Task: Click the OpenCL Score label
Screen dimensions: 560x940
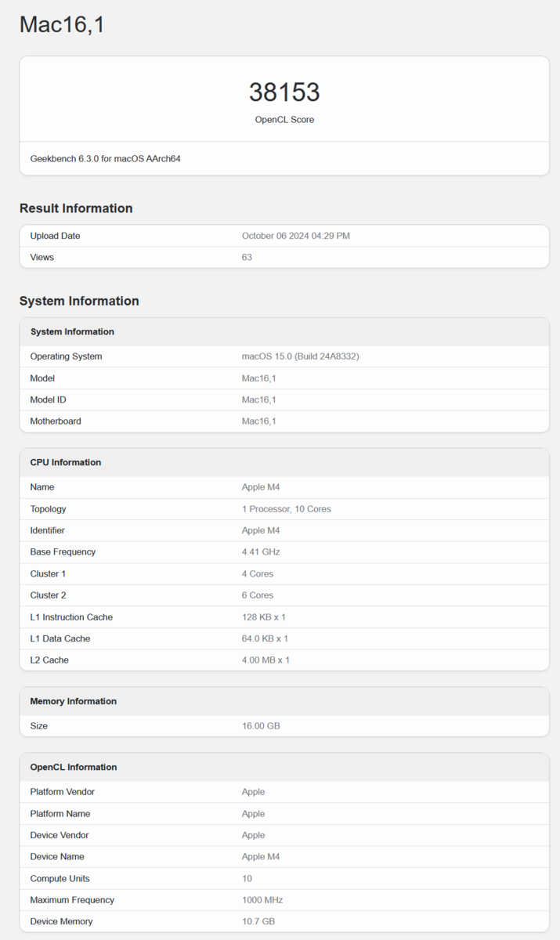Action: 284,120
